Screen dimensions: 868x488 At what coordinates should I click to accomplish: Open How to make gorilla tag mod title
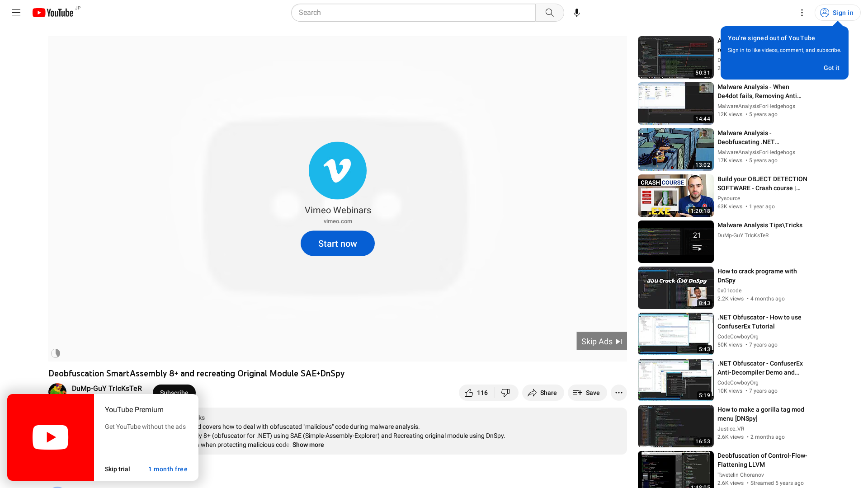coord(760,414)
